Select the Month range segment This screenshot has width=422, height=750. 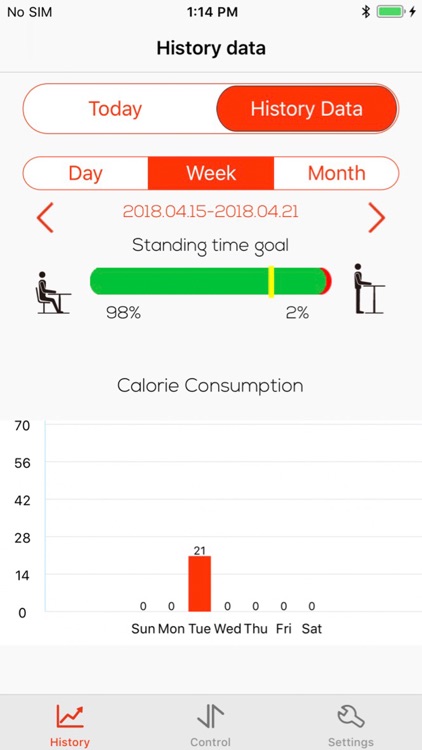[336, 173]
